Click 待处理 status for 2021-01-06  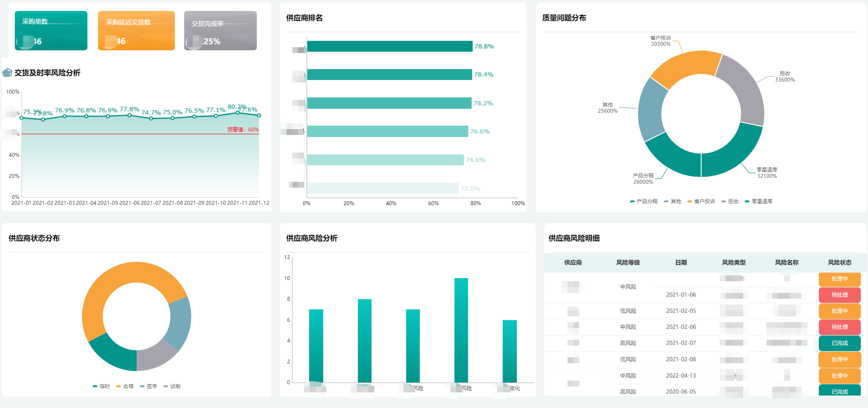pos(840,295)
